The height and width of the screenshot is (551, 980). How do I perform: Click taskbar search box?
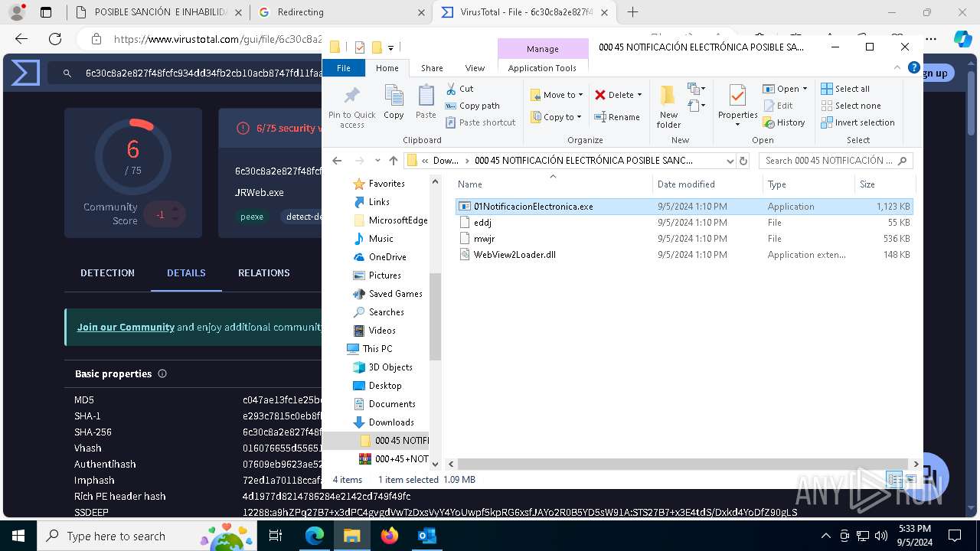[148, 536]
